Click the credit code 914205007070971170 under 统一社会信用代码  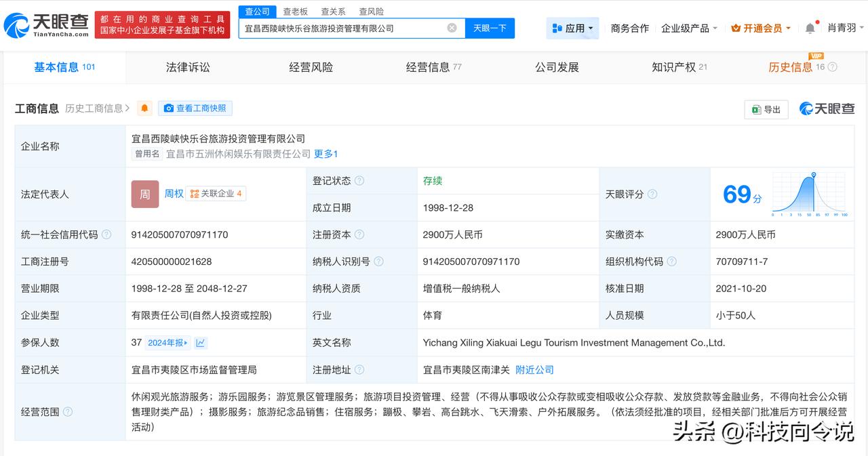[180, 234]
